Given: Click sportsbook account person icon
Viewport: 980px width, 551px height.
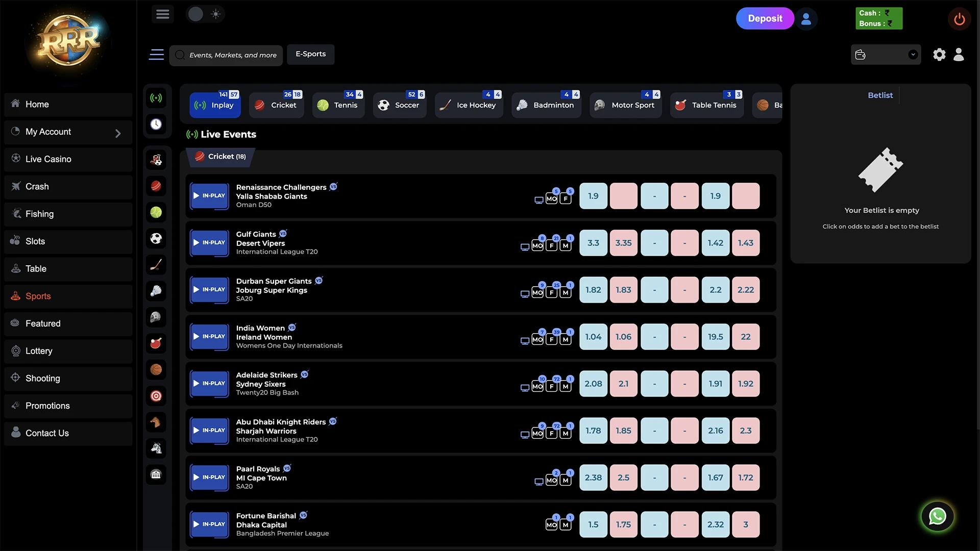Looking at the screenshot, I should [x=959, y=55].
